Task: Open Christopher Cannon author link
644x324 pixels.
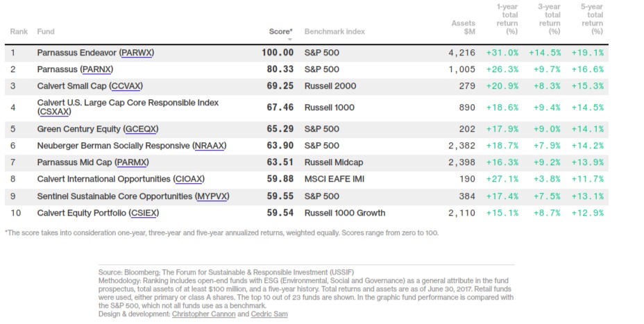Action: click(x=205, y=314)
